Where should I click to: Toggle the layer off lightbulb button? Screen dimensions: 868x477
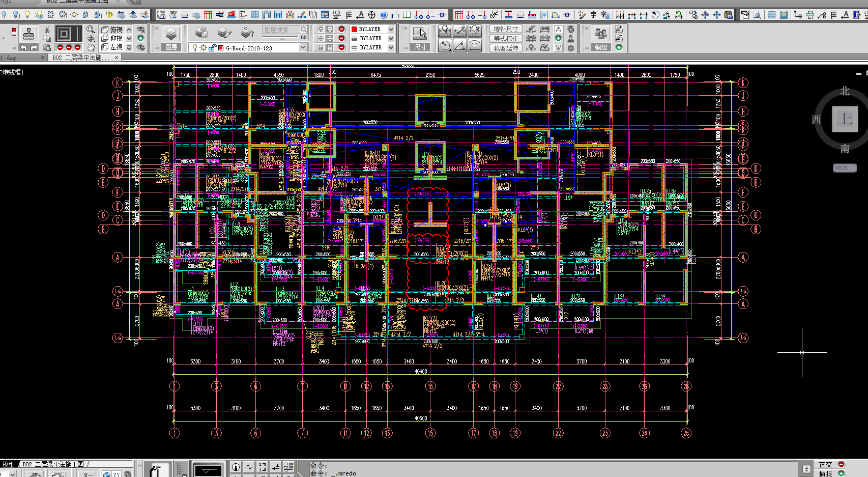pos(321,30)
